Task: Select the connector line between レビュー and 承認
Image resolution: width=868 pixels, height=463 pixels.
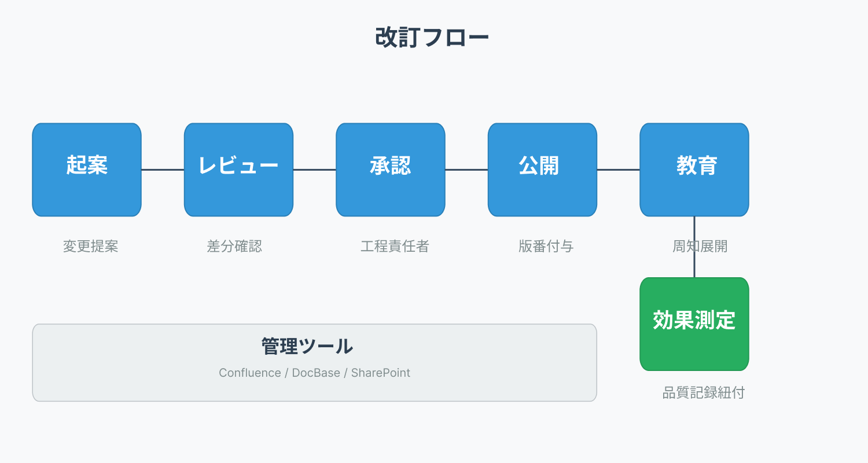Action: [314, 170]
